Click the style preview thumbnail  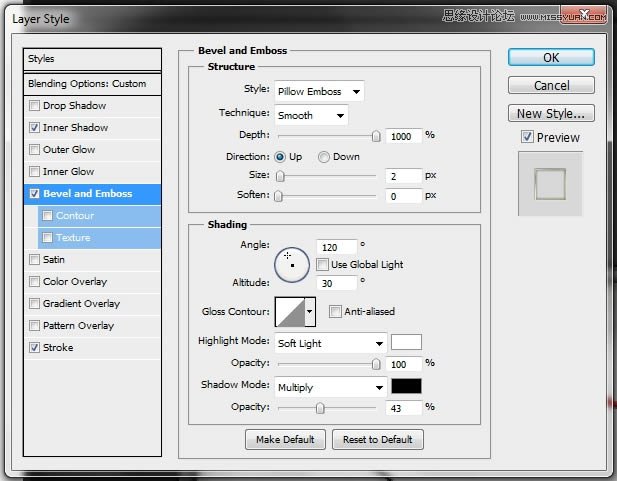tap(550, 184)
